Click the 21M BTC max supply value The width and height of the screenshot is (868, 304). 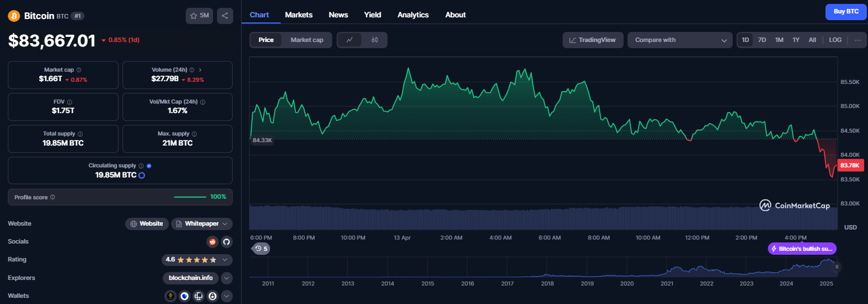(x=177, y=143)
